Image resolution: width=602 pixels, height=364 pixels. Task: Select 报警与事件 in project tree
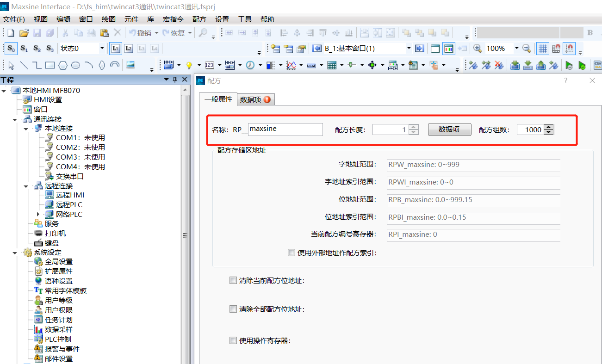point(62,349)
